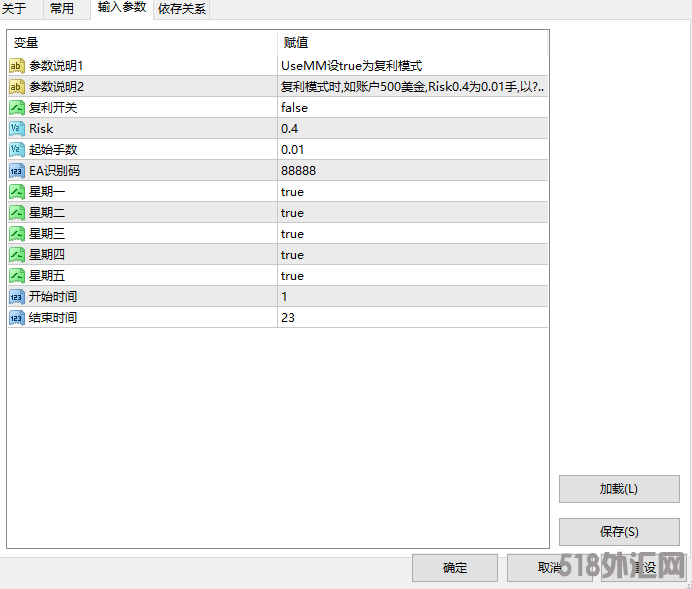
Task: Select the 复利开关 variable name
Action: pyautogui.click(x=53, y=108)
